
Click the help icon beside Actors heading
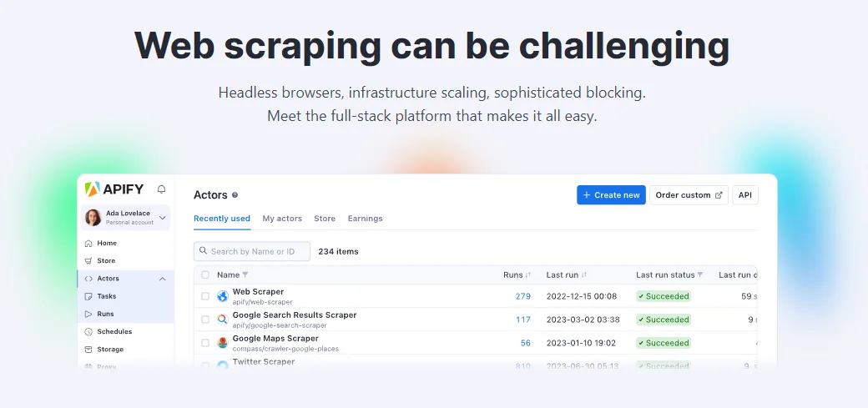click(x=235, y=195)
